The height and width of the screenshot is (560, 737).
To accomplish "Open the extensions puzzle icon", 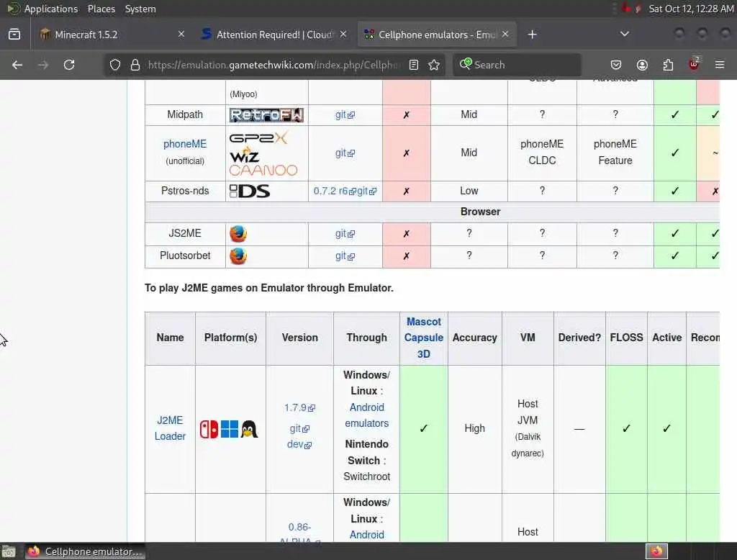I will tap(668, 65).
